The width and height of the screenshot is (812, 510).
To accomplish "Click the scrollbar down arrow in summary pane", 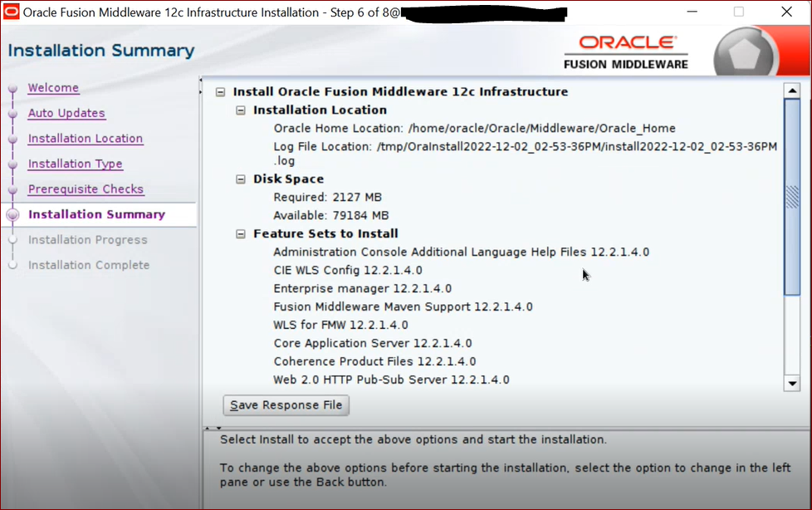I will tap(792, 384).
